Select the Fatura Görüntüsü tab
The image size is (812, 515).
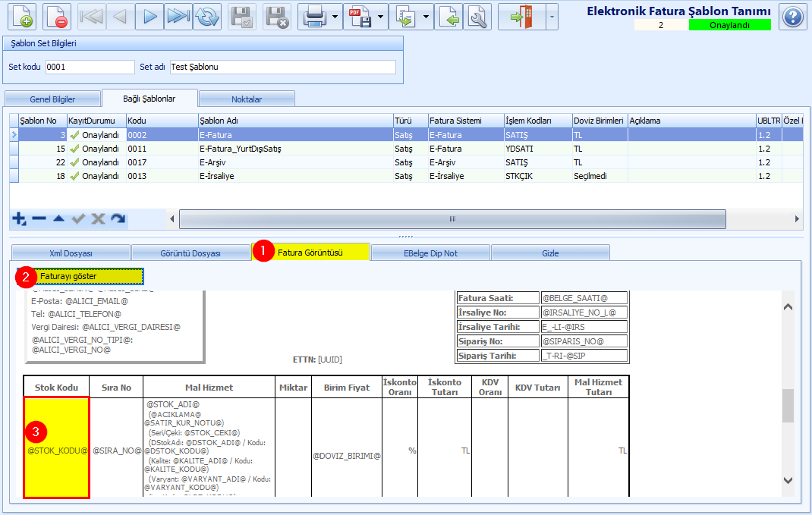[x=310, y=252]
